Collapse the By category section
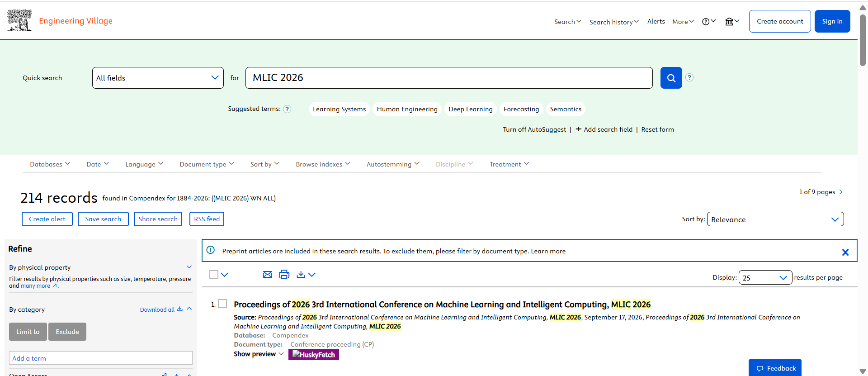This screenshot has height=376, width=868. [x=189, y=309]
